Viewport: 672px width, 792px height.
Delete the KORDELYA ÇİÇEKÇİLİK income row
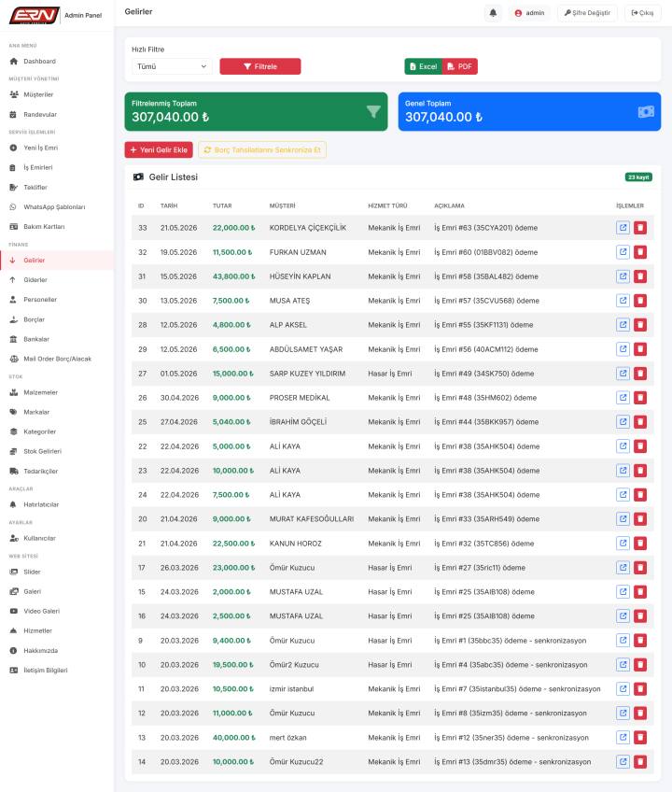click(640, 228)
